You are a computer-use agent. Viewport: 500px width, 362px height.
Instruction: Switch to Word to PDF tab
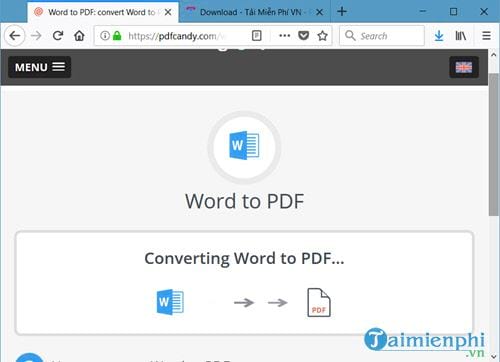[103, 12]
